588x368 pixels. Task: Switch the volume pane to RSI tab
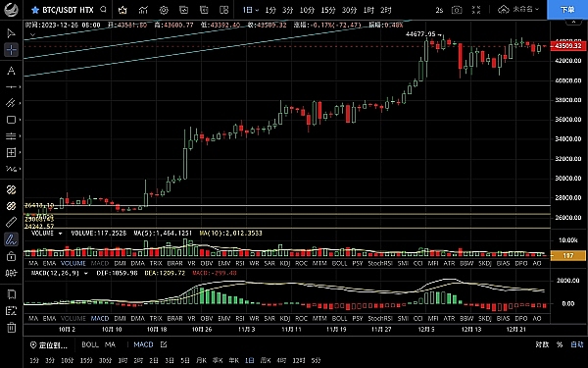(x=240, y=263)
